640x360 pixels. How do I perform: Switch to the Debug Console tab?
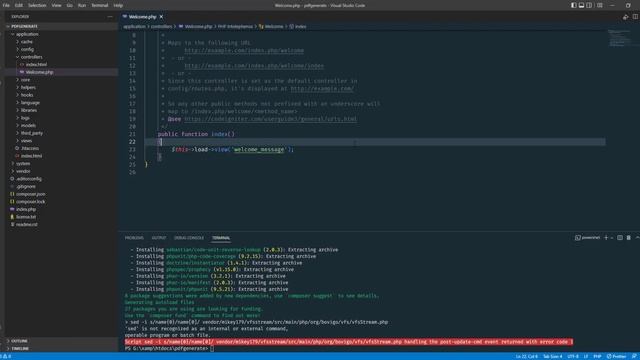click(x=189, y=238)
